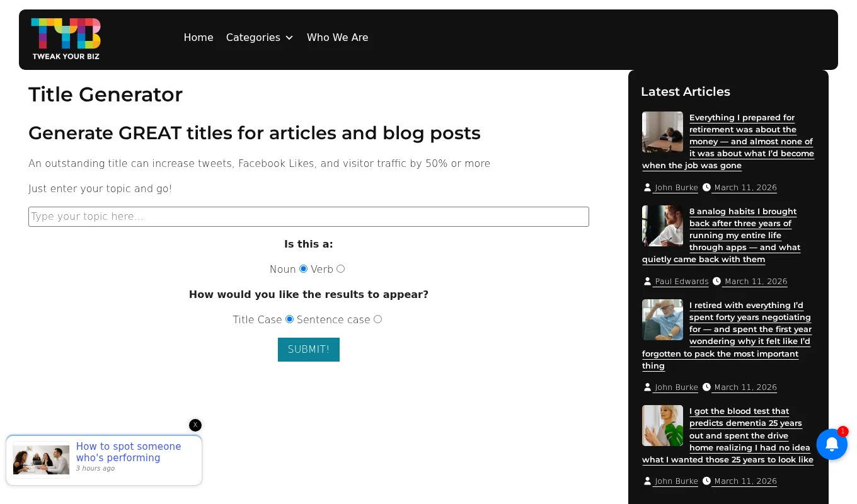Click the topic input field

click(309, 217)
